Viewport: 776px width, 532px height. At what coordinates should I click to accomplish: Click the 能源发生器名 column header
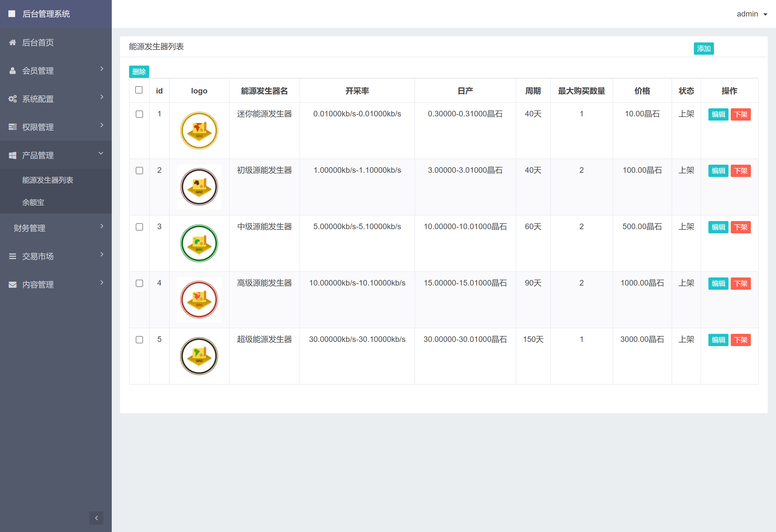[x=264, y=91]
